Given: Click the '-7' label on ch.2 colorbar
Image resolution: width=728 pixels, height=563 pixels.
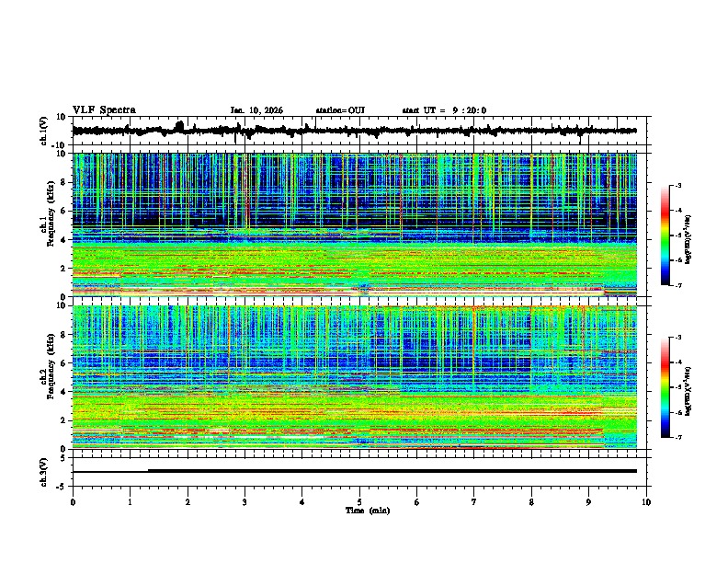Looking at the screenshot, I should 677,437.
